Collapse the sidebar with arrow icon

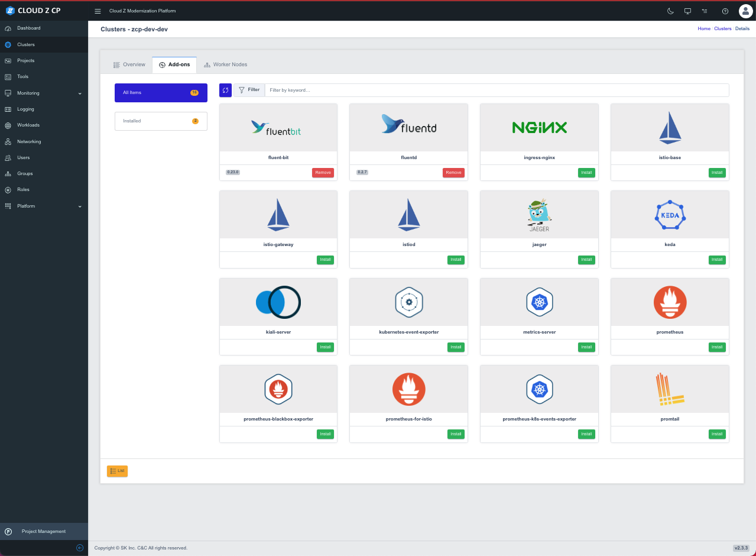[x=80, y=548]
